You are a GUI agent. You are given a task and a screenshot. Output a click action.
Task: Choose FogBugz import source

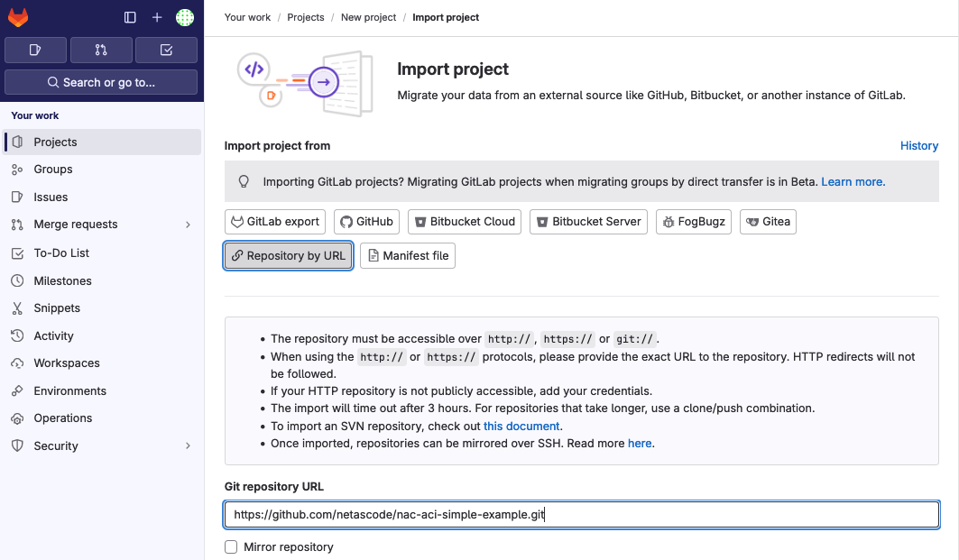(x=694, y=221)
